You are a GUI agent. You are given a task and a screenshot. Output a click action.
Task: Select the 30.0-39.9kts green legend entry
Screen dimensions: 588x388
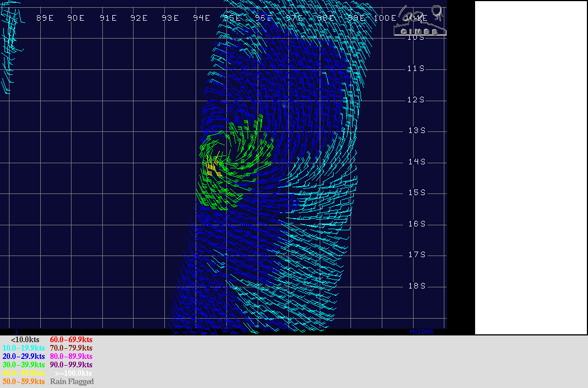(23, 365)
